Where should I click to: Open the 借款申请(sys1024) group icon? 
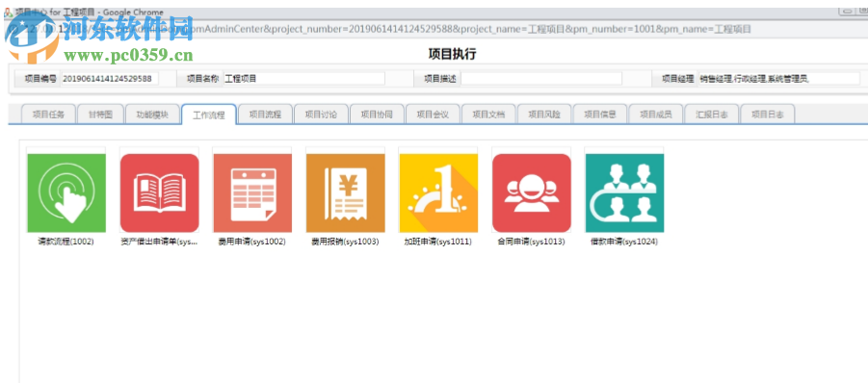pyautogui.click(x=624, y=192)
